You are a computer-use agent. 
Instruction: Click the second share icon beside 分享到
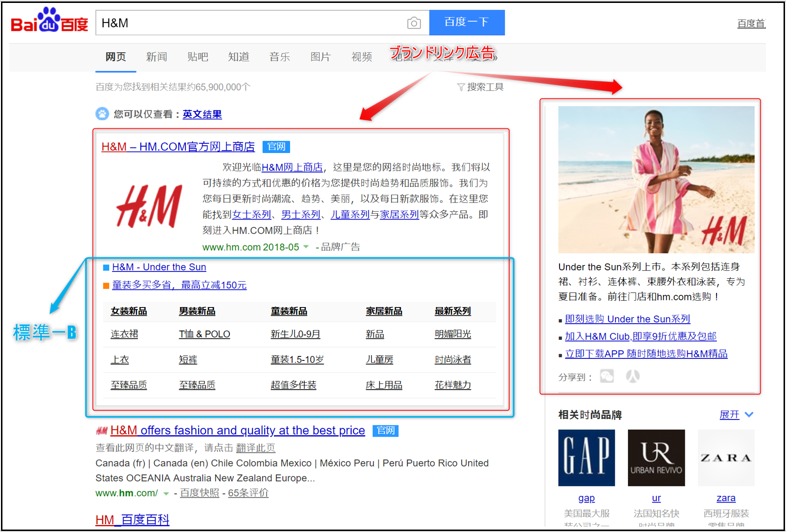pos(632,376)
